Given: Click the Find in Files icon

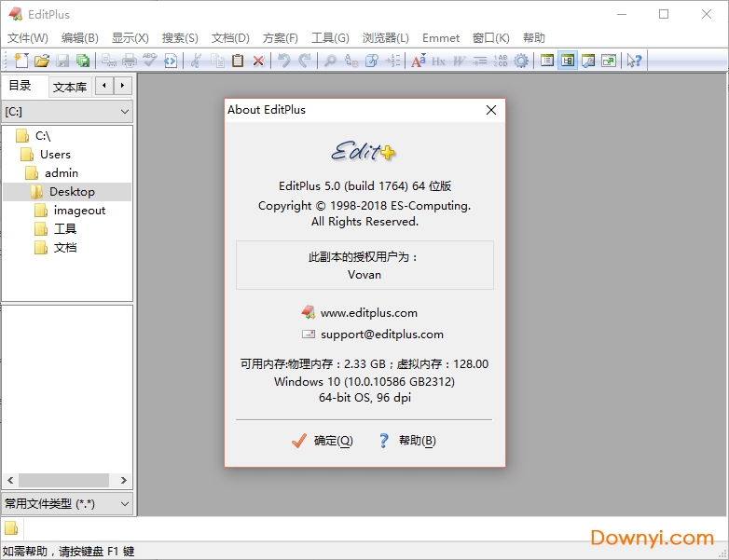Looking at the screenshot, I should coord(371,61).
